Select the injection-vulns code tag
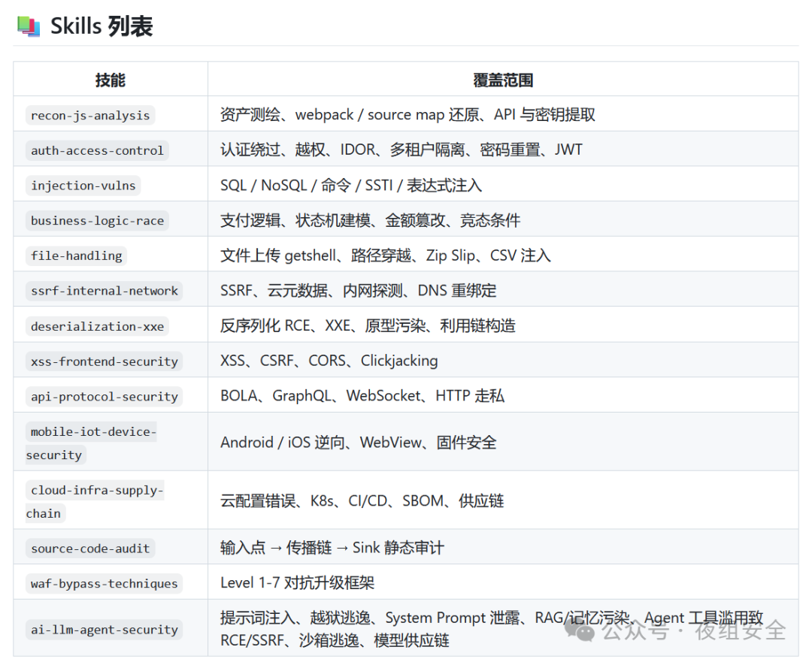This screenshot has width=812, height=662. tap(83, 186)
